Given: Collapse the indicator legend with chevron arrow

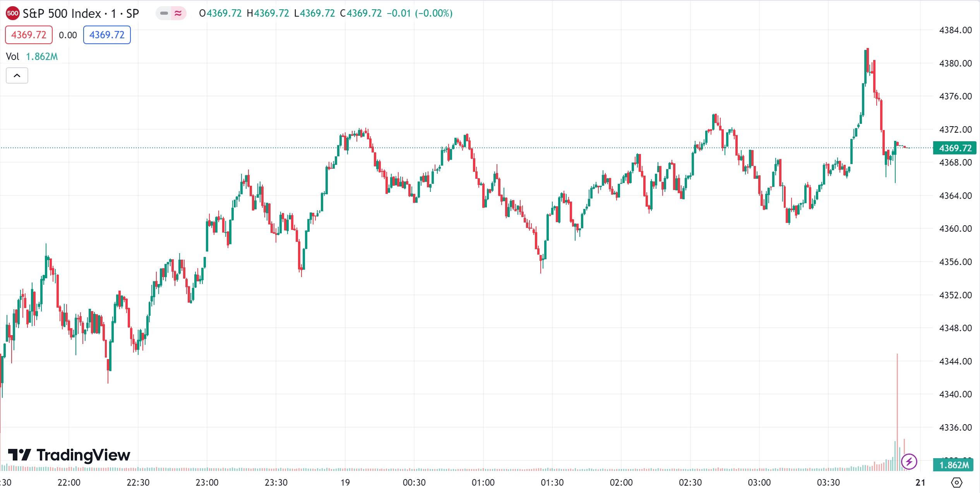Looking at the screenshot, I should (x=17, y=75).
